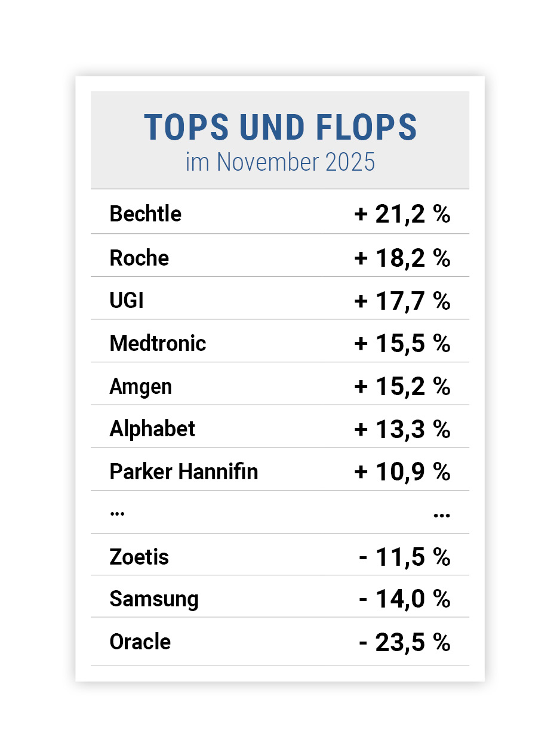The width and height of the screenshot is (560, 746).
Task: Click Samsung's - 14,0 % value
Action: tap(404, 599)
